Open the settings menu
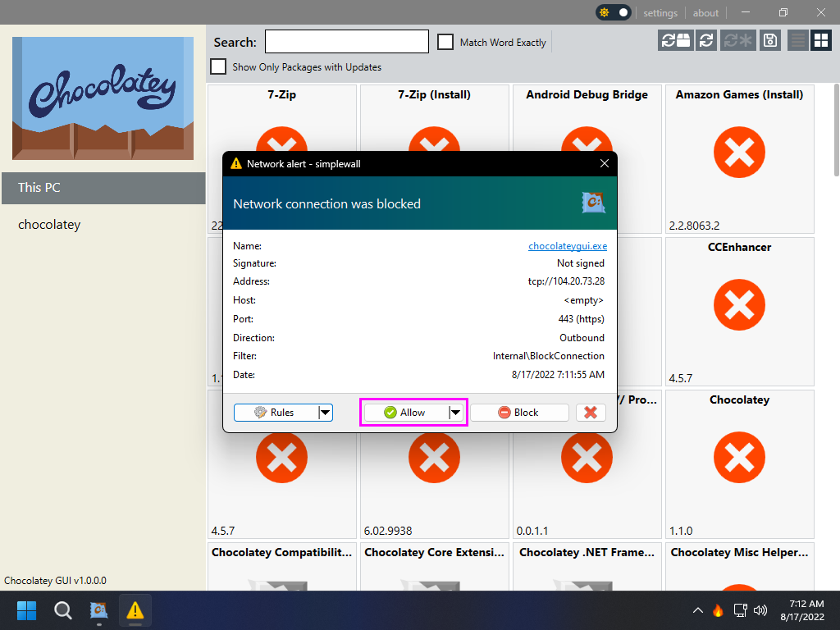The width and height of the screenshot is (840, 630). click(x=660, y=13)
